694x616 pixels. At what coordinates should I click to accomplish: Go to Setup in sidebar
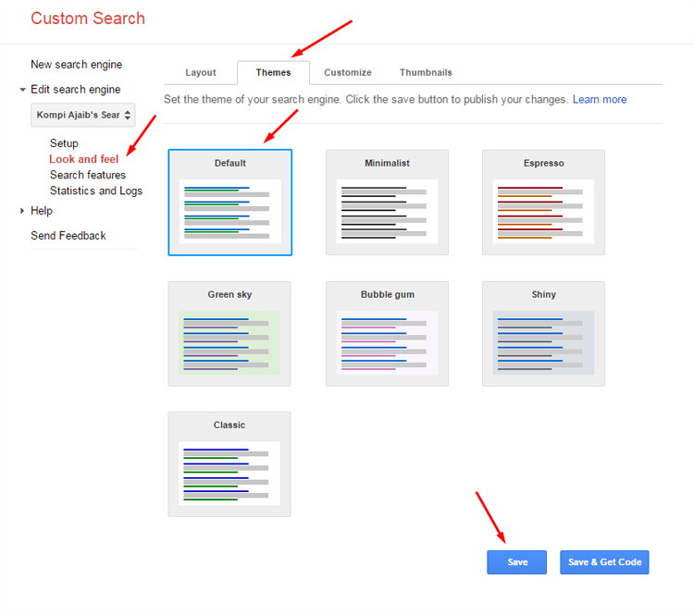coord(64,143)
